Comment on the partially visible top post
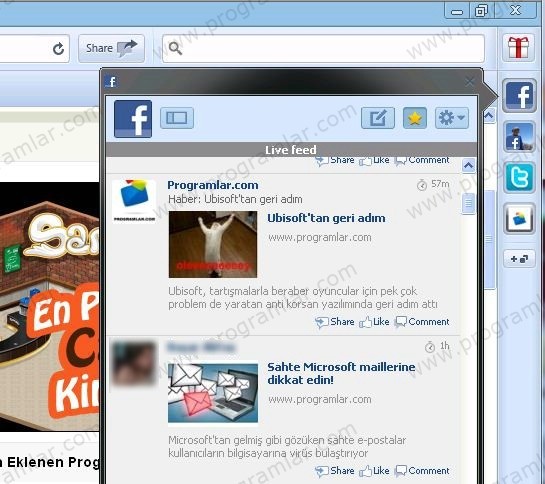 click(x=422, y=161)
